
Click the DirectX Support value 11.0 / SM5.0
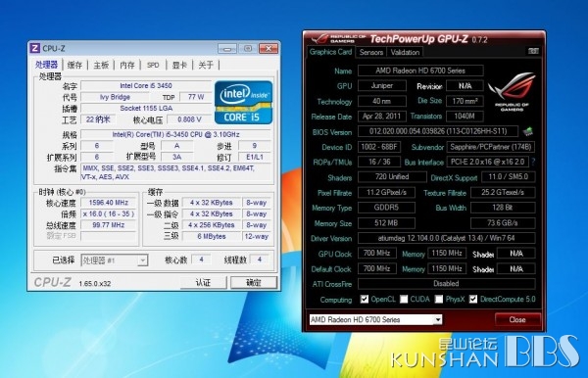(508, 177)
